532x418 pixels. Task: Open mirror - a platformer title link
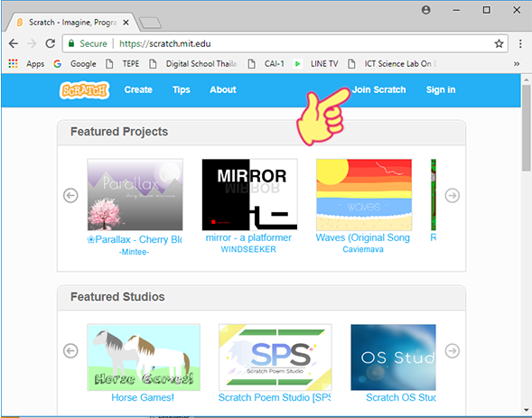(248, 237)
